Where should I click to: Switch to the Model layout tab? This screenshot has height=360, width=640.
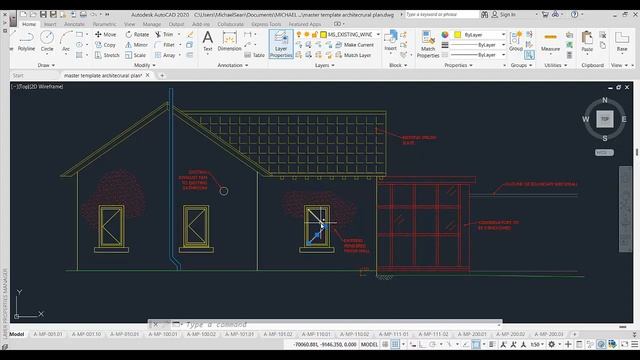click(x=16, y=334)
